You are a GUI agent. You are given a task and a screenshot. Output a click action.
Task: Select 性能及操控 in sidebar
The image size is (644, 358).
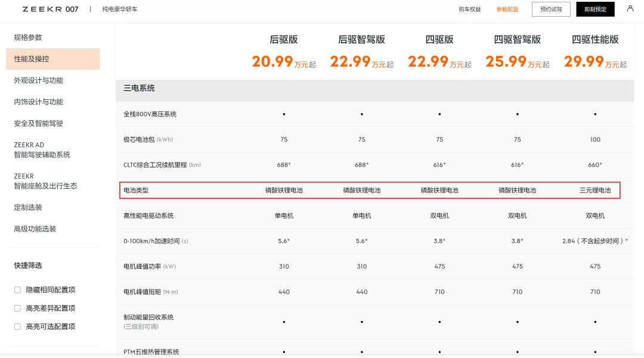32,59
